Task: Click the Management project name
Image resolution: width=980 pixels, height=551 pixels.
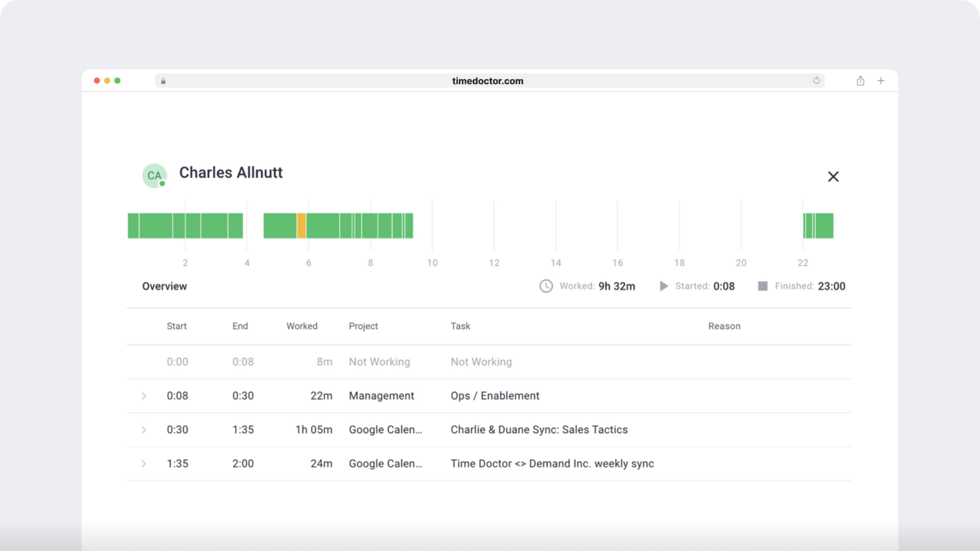Action: [x=381, y=396]
